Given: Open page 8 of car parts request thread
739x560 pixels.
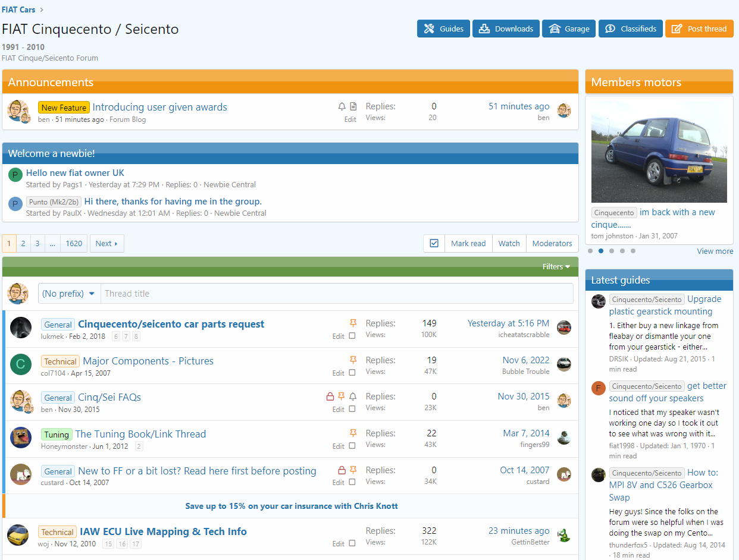Looking at the screenshot, I should tap(136, 336).
